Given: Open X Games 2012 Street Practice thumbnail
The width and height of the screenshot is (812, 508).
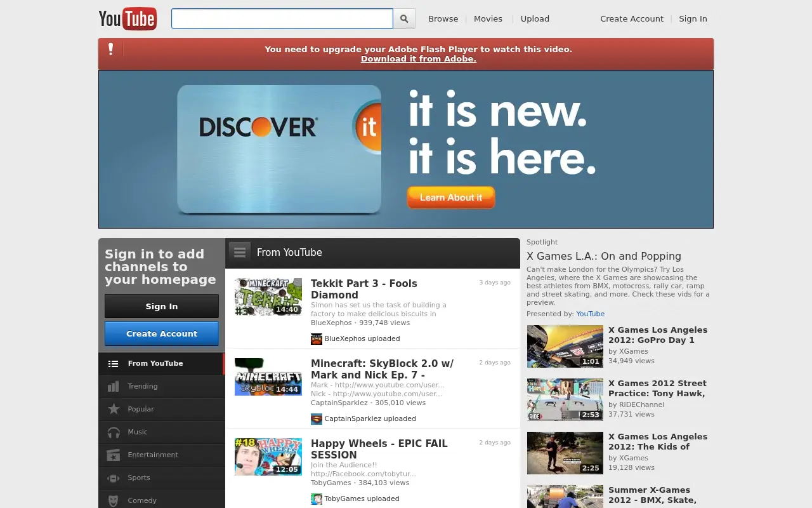Looking at the screenshot, I should pyautogui.click(x=565, y=400).
